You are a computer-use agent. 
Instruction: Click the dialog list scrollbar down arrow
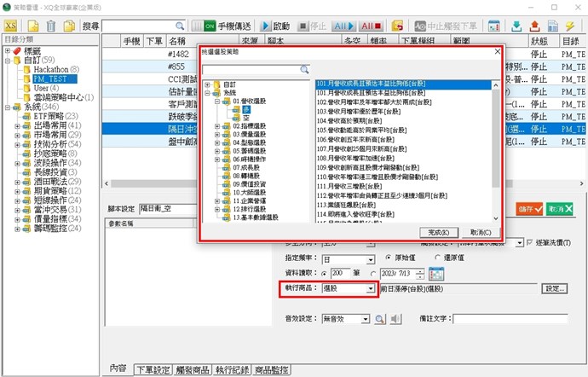[x=496, y=218]
